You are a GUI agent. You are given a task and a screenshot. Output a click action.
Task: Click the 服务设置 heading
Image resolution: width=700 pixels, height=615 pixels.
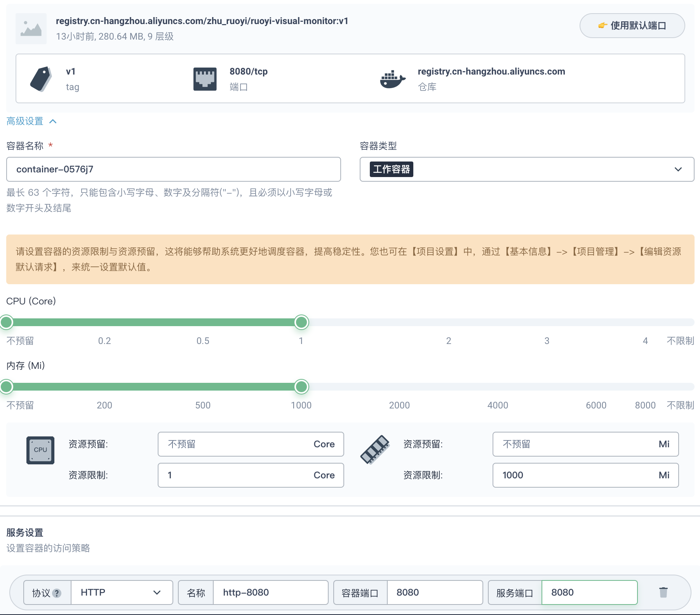[25, 533]
